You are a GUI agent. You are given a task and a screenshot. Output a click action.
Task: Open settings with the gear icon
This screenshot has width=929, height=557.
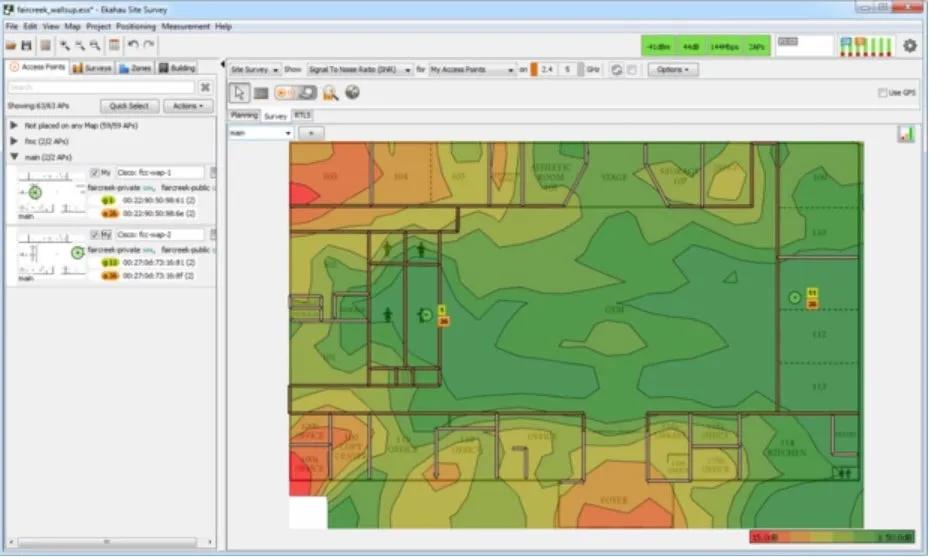click(910, 46)
